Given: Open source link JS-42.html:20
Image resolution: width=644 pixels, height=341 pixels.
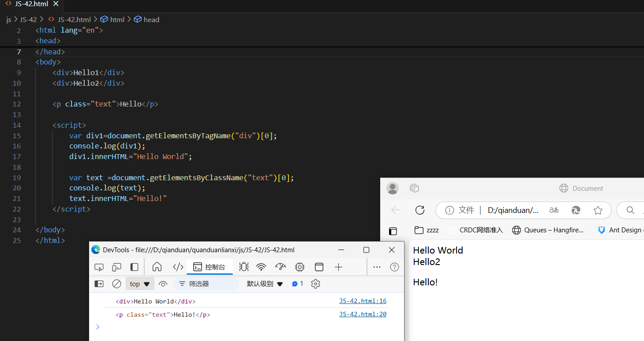Looking at the screenshot, I should click(363, 314).
